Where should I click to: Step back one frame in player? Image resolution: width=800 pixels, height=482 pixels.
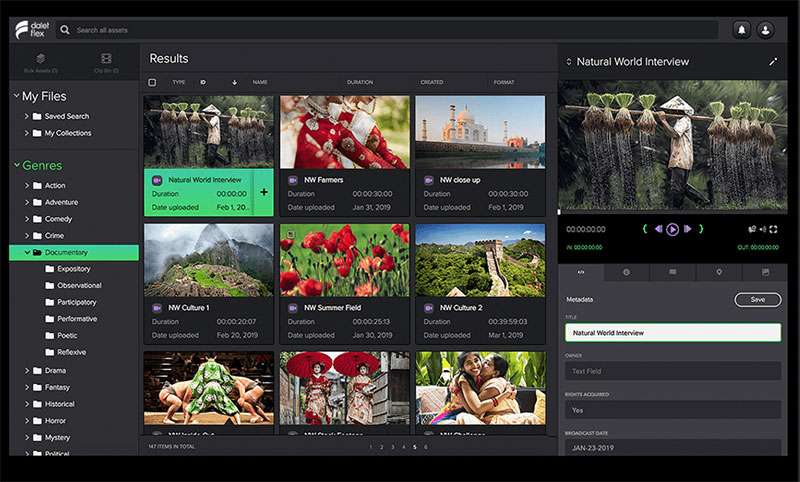coord(659,229)
